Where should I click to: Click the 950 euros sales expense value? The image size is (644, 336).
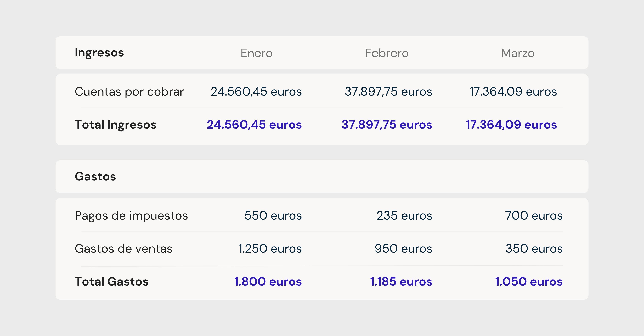pyautogui.click(x=403, y=248)
